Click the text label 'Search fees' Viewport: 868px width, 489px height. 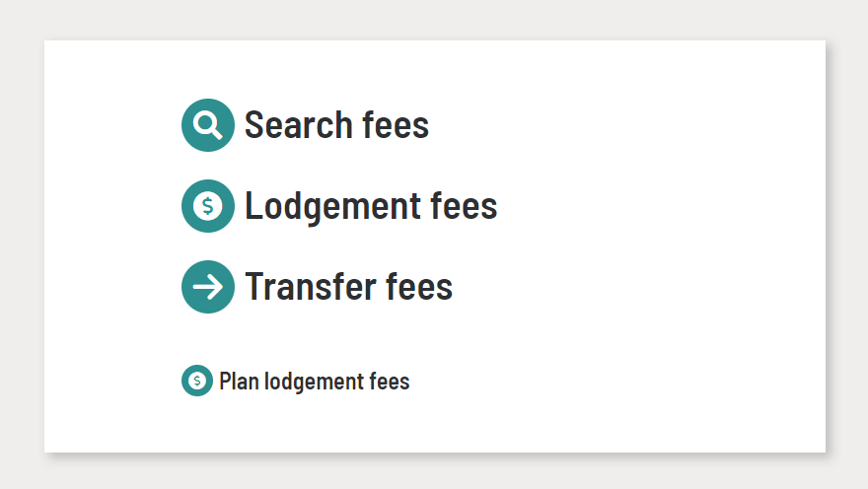click(336, 125)
